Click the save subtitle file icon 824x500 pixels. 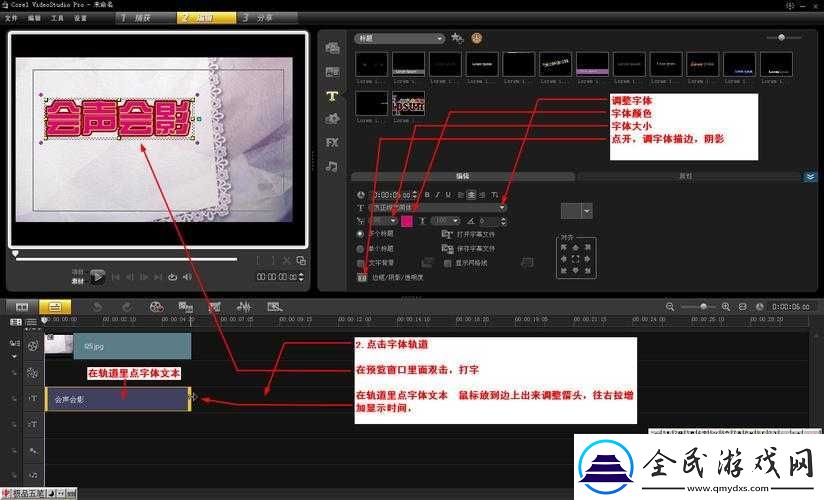(447, 248)
